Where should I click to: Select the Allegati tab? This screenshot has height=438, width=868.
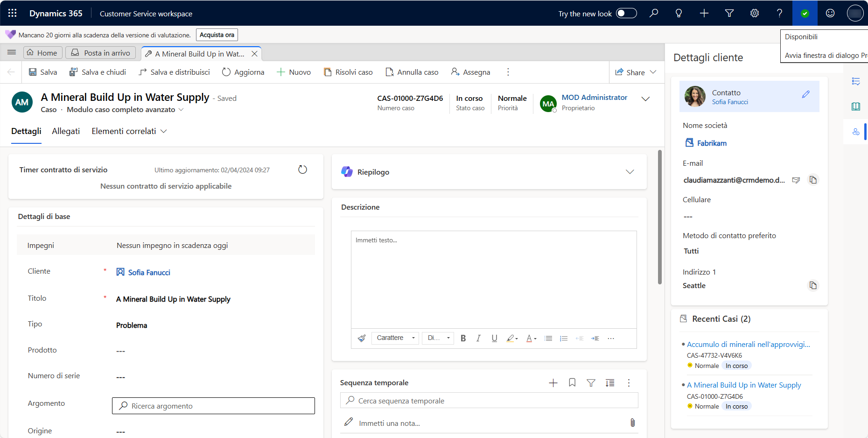66,131
